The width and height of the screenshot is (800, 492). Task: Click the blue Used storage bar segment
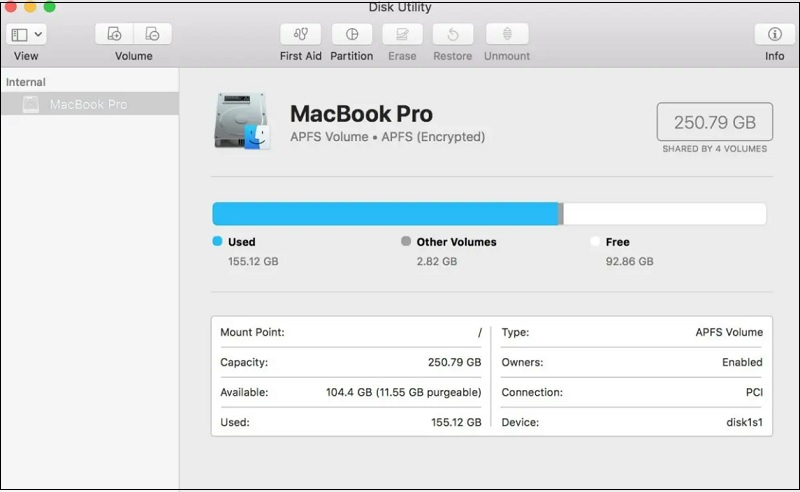pos(385,214)
